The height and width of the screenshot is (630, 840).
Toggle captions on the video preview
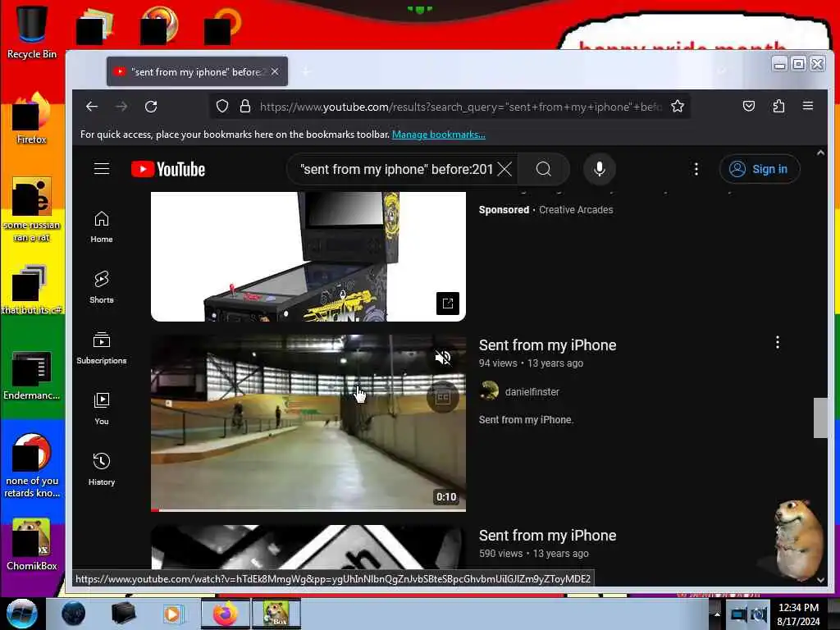[442, 398]
